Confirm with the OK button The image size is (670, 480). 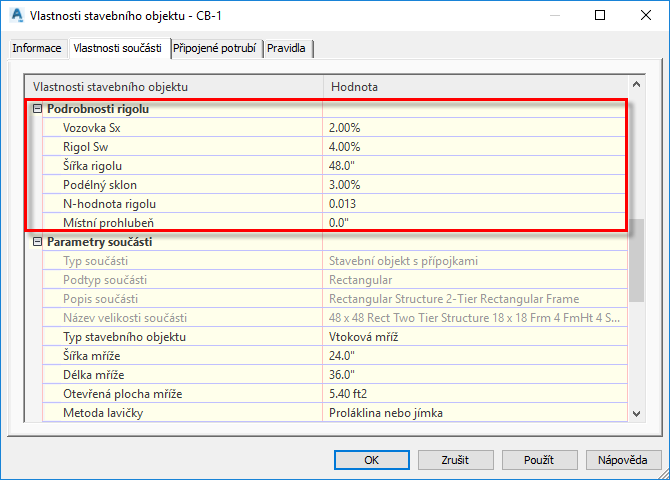[372, 460]
